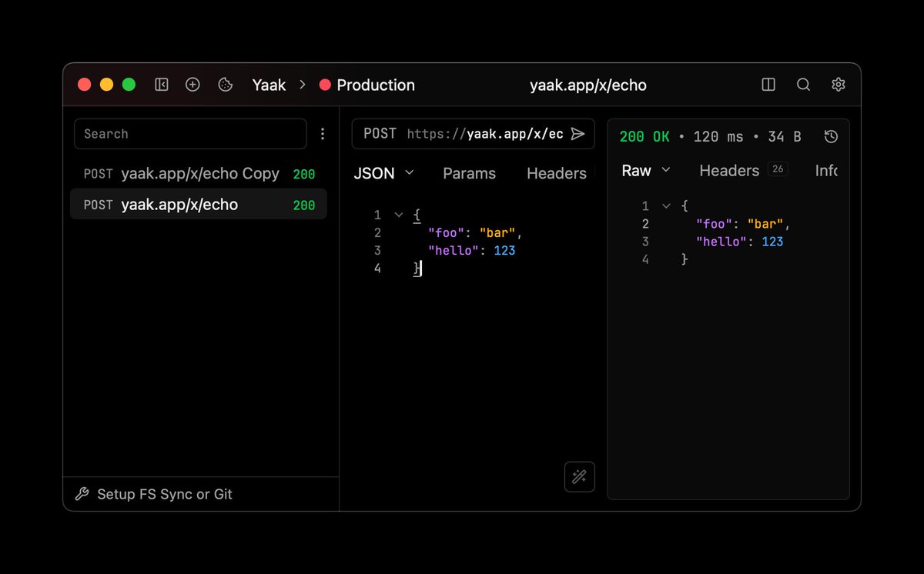This screenshot has height=574, width=924.
Task: Click the 120 ms response time
Action: pyautogui.click(x=718, y=136)
